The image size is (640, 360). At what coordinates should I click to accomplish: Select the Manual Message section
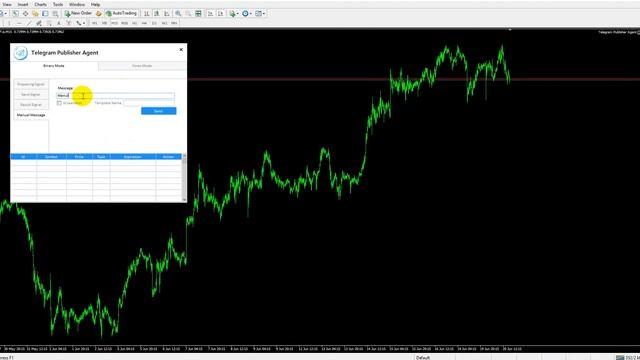(31, 115)
